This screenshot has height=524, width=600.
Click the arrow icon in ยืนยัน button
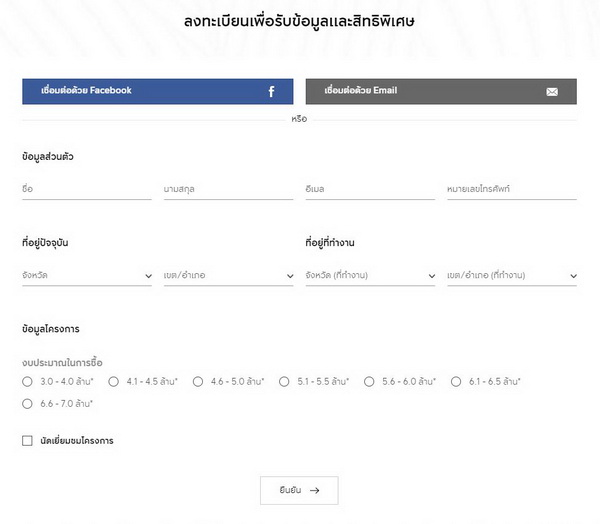point(315,490)
